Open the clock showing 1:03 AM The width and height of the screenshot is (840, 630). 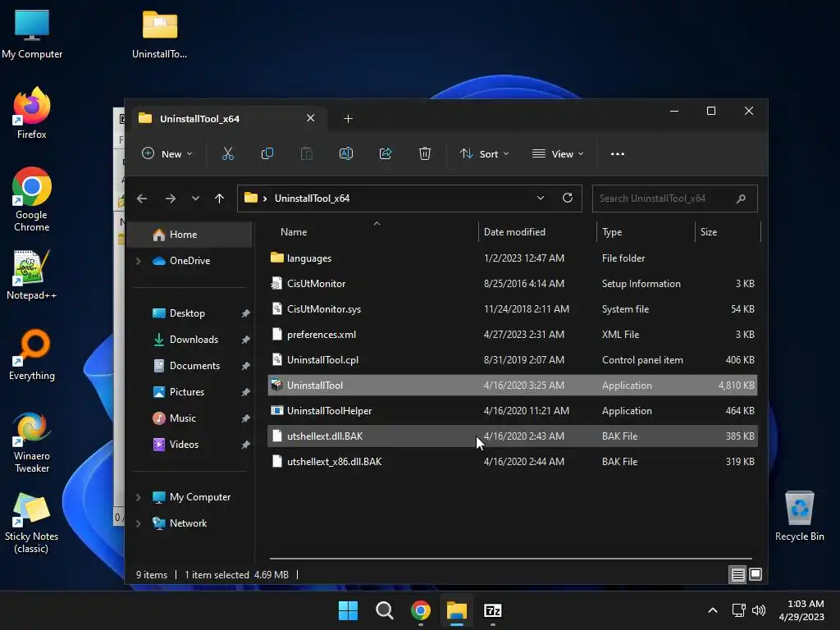pyautogui.click(x=801, y=610)
